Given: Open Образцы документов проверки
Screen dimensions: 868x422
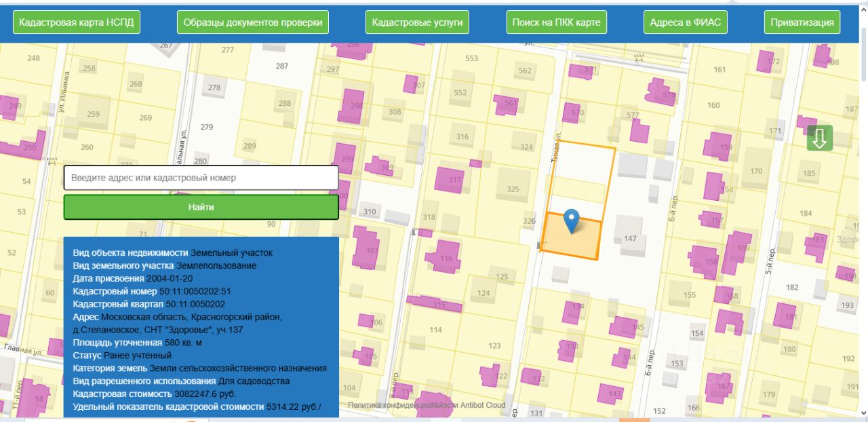Looking at the screenshot, I should point(253,22).
